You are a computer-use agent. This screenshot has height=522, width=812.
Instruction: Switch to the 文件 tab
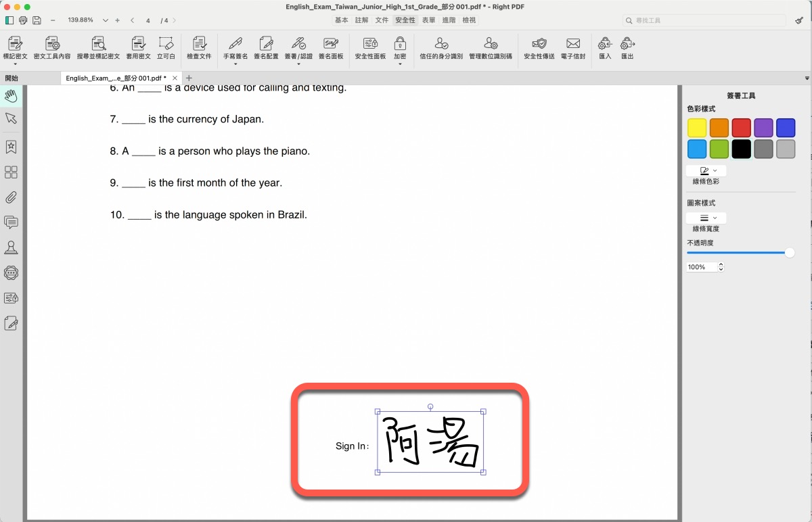[382, 20]
